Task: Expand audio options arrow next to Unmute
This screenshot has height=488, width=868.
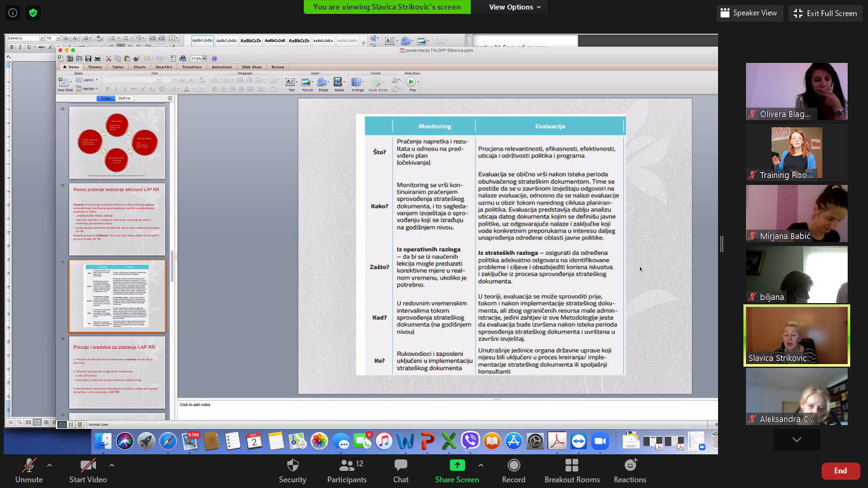Action: click(50, 465)
